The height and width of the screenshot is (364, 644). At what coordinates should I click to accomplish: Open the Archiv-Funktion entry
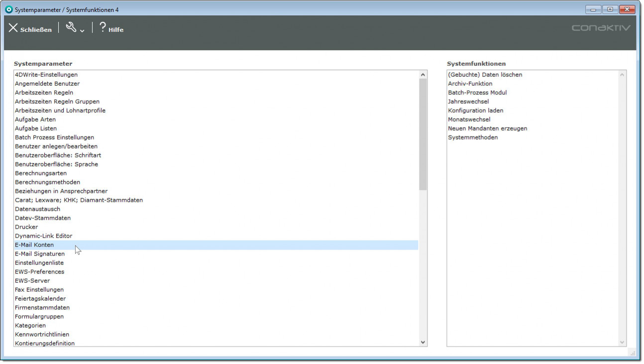pyautogui.click(x=470, y=84)
